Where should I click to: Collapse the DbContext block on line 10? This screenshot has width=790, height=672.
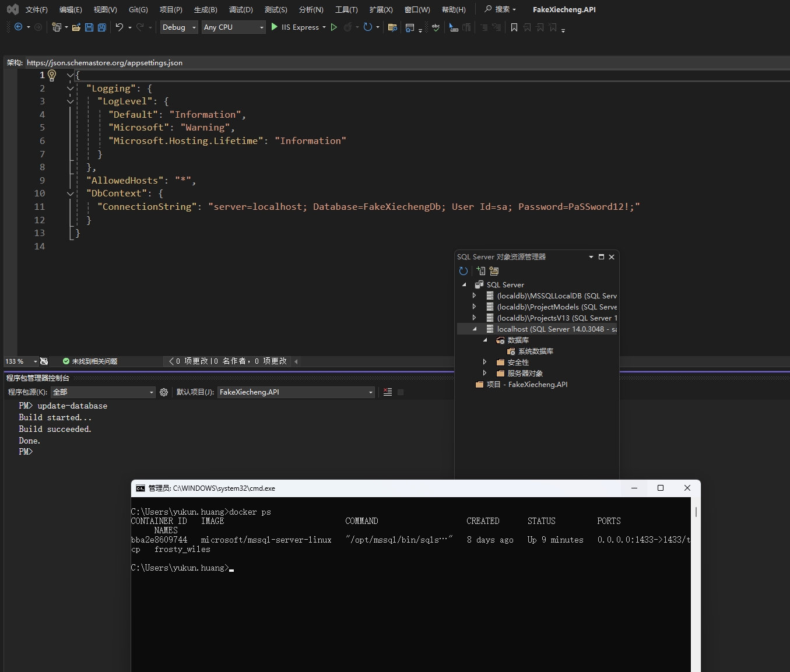(x=70, y=193)
